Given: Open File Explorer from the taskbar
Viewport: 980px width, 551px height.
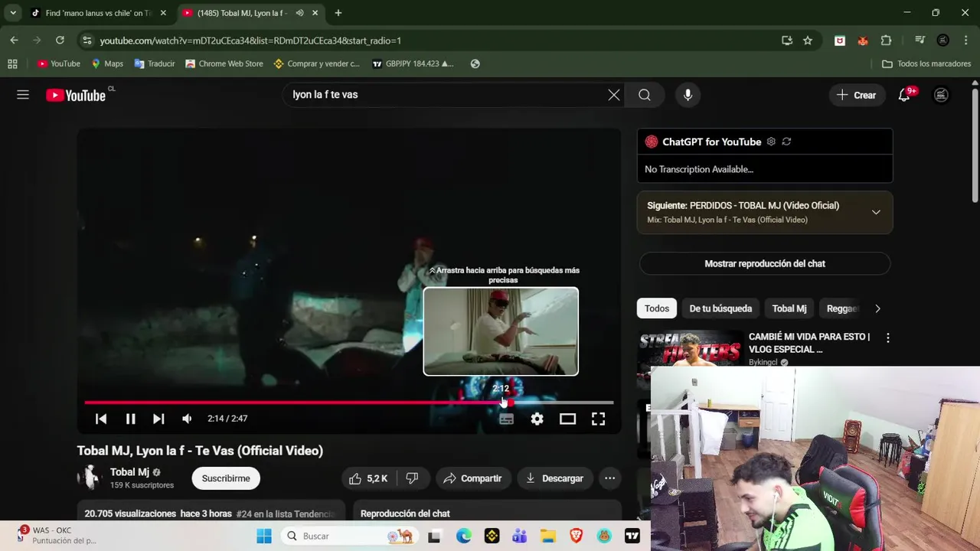Looking at the screenshot, I should [547, 536].
